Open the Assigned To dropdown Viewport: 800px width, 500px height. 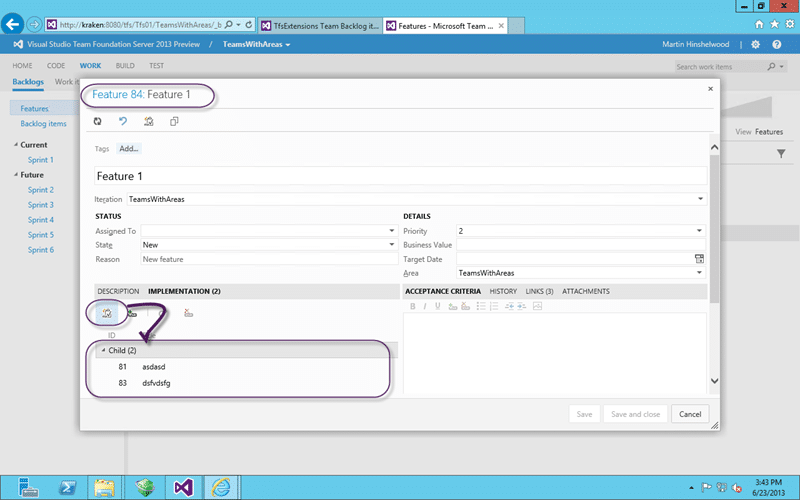391,231
